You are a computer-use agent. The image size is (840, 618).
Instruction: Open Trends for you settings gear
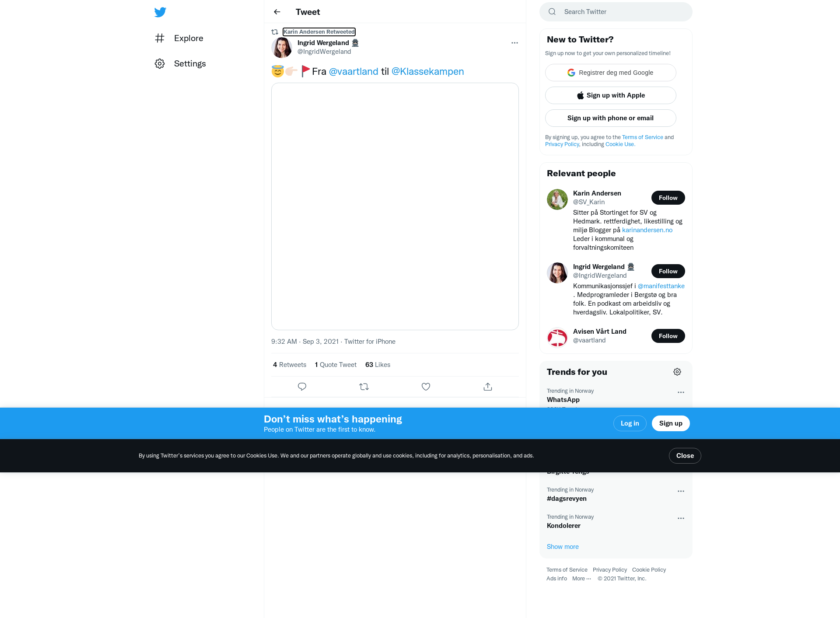click(677, 372)
